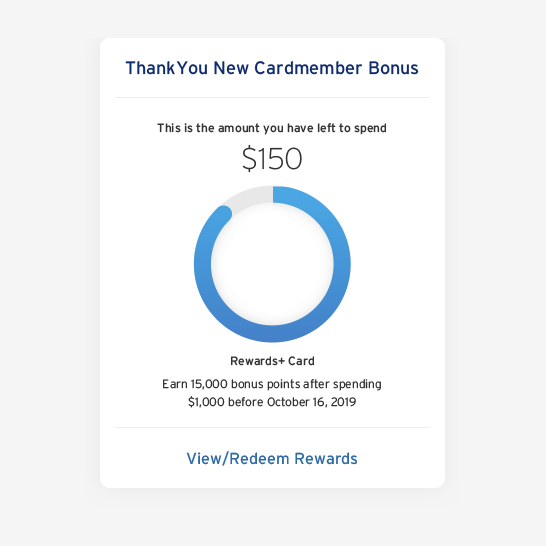546x546 pixels.
Task: Click the divider line below the title
Action: 272,98
